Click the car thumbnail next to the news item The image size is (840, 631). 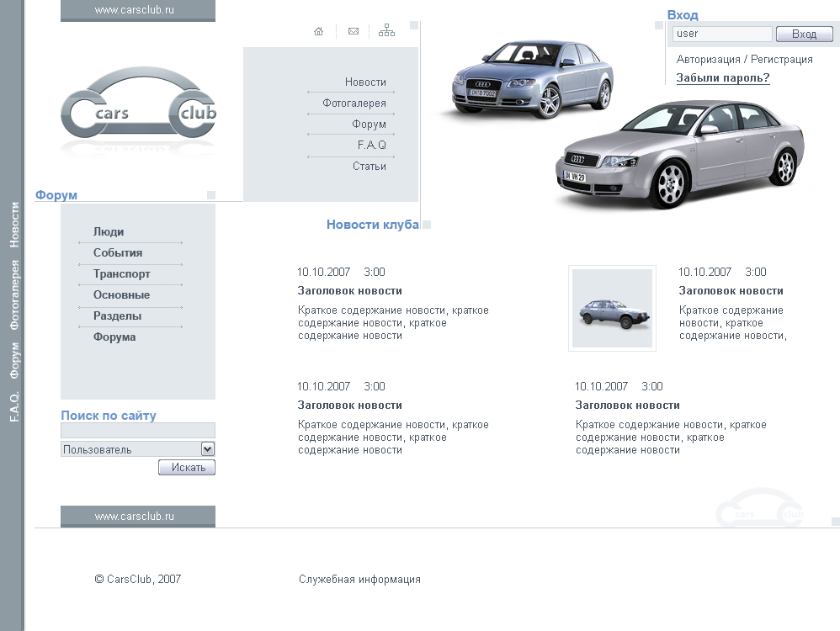coord(612,308)
